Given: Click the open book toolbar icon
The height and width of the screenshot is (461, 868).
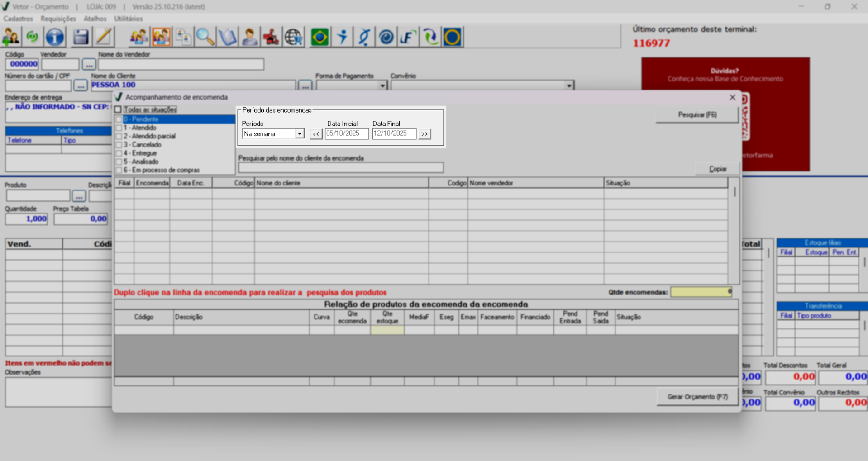Looking at the screenshot, I should 227,37.
